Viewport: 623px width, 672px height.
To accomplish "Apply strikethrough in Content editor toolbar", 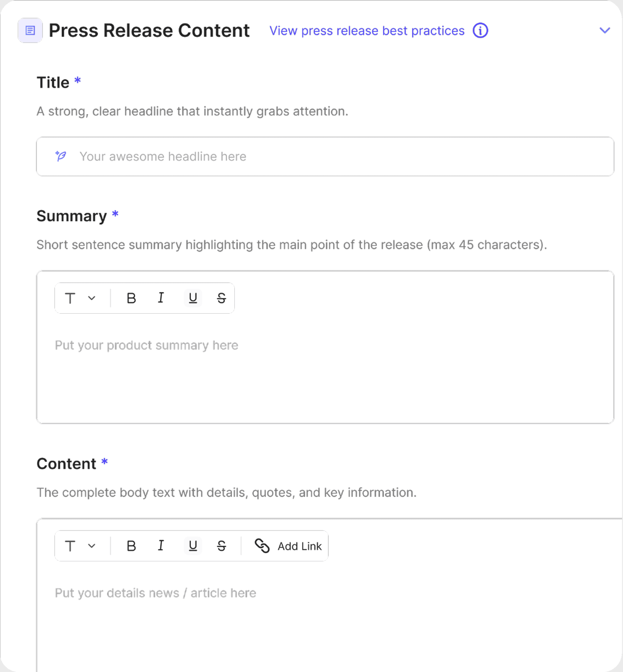I will pyautogui.click(x=221, y=546).
